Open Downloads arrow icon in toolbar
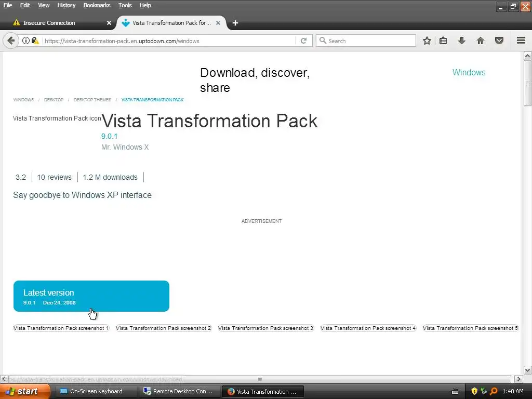532x399 pixels. pos(461,41)
